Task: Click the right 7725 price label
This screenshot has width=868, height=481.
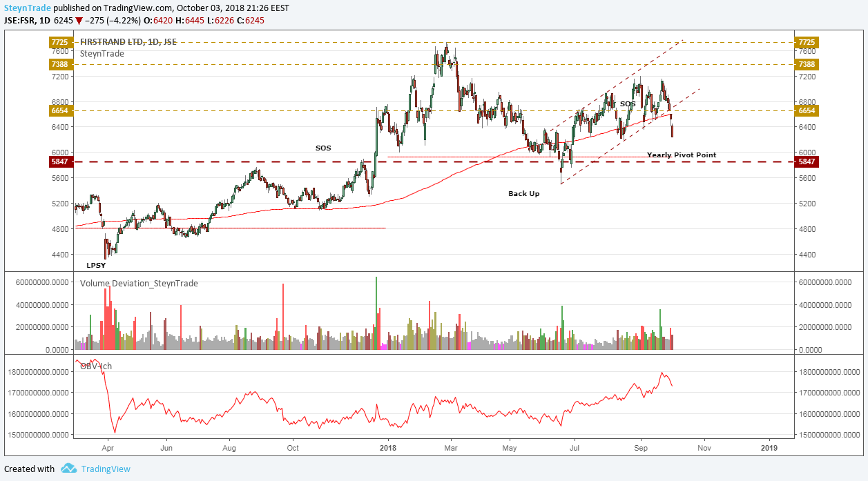Action: (807, 43)
